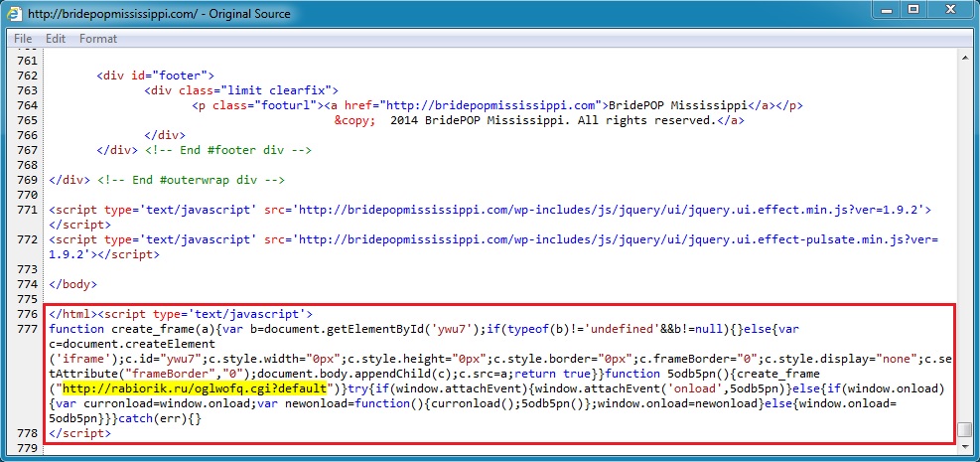The image size is (980, 462).
Task: Click the "End #outerwrap div" comment
Action: 191,181
